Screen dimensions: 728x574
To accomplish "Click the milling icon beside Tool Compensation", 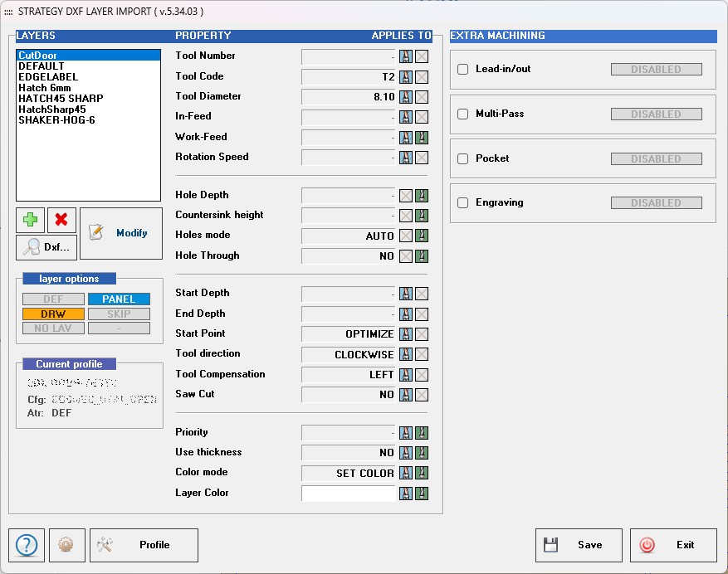I will (406, 375).
